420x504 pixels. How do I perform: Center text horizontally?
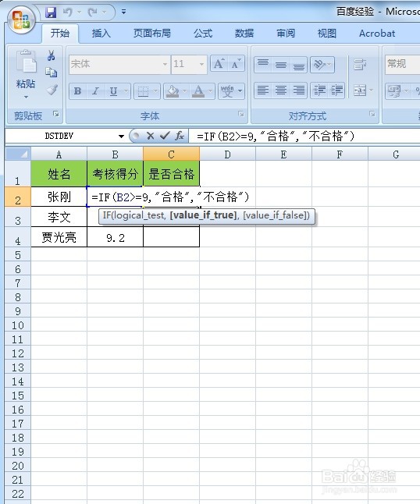(x=281, y=91)
